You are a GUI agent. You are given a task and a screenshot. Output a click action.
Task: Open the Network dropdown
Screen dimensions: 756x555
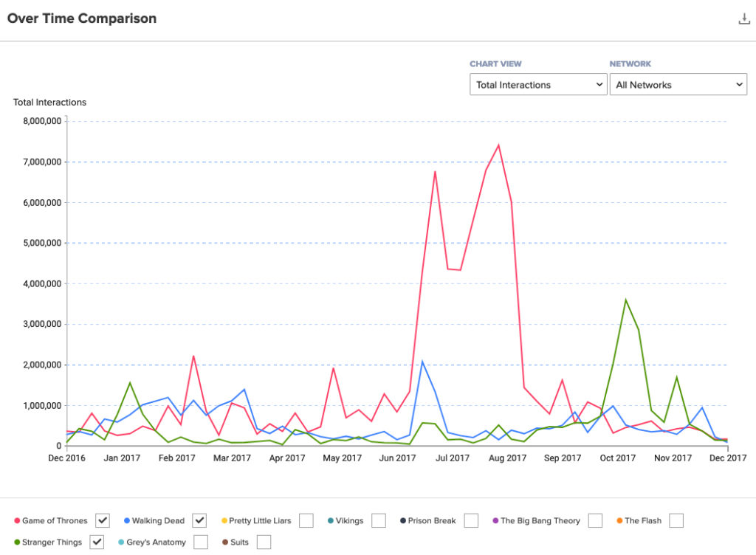click(x=678, y=85)
